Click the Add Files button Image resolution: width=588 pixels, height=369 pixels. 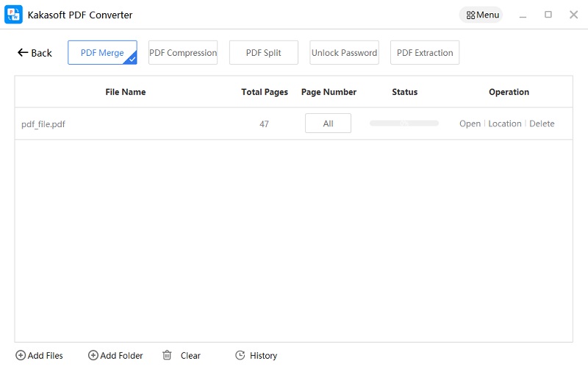[x=40, y=355]
